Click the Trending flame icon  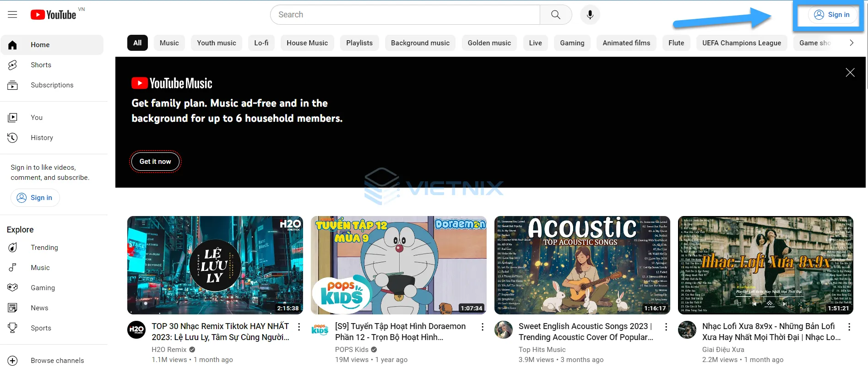[12, 248]
